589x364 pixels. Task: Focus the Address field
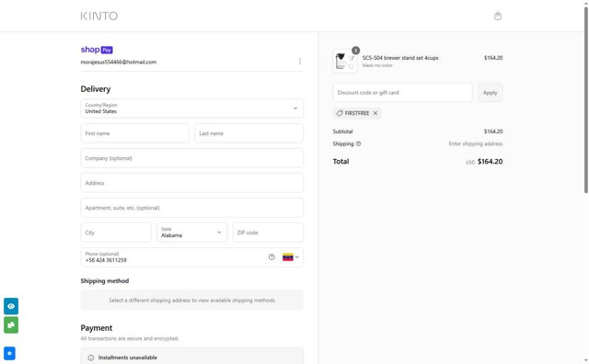click(x=192, y=183)
